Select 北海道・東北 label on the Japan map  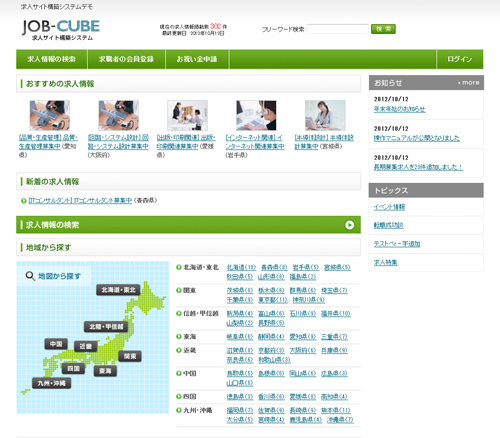click(x=118, y=290)
